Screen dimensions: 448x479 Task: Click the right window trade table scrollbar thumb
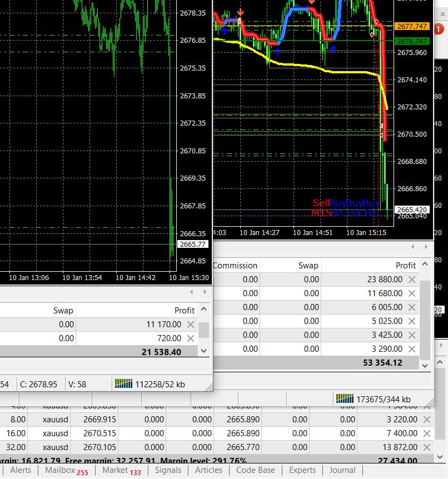(x=425, y=320)
